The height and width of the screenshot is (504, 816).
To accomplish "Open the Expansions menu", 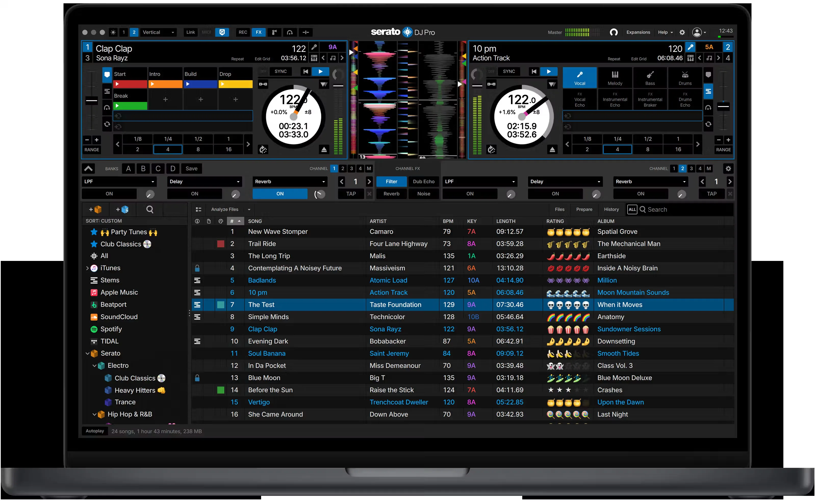I will coord(638,32).
